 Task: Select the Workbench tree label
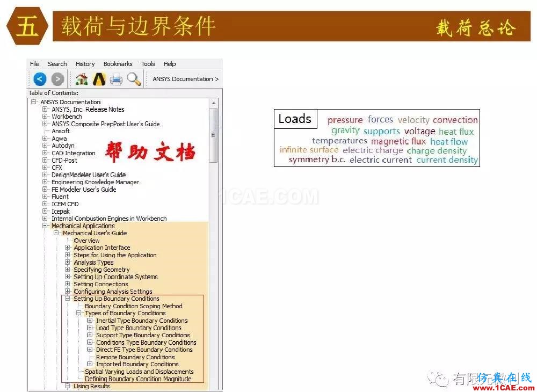pyautogui.click(x=67, y=117)
